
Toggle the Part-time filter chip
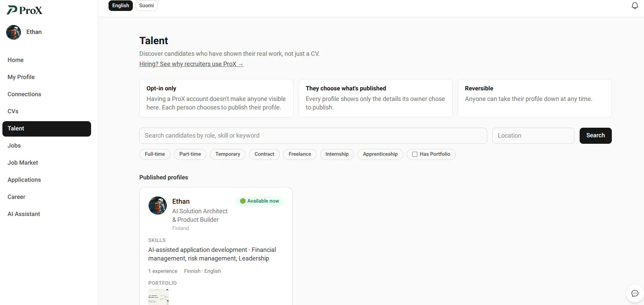point(190,154)
